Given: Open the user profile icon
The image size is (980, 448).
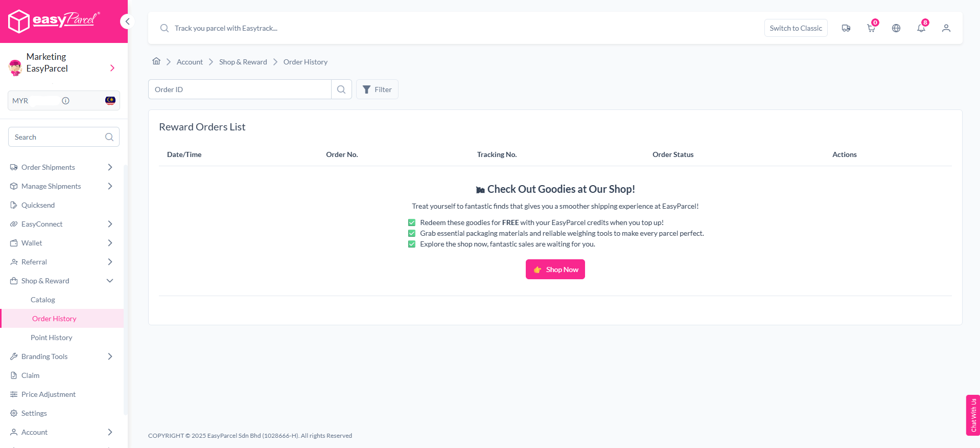Looking at the screenshot, I should 946,28.
